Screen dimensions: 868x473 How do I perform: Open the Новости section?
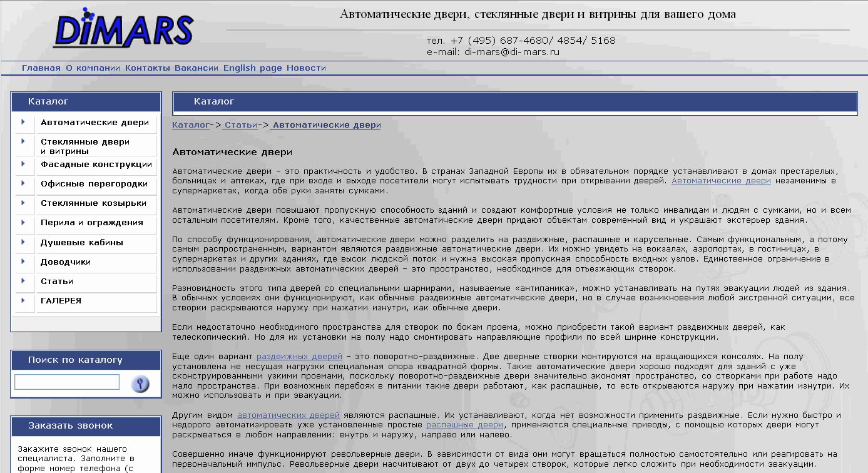coord(305,68)
